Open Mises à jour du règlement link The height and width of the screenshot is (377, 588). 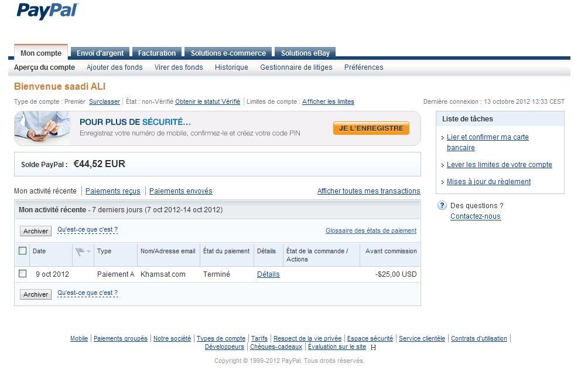(488, 182)
